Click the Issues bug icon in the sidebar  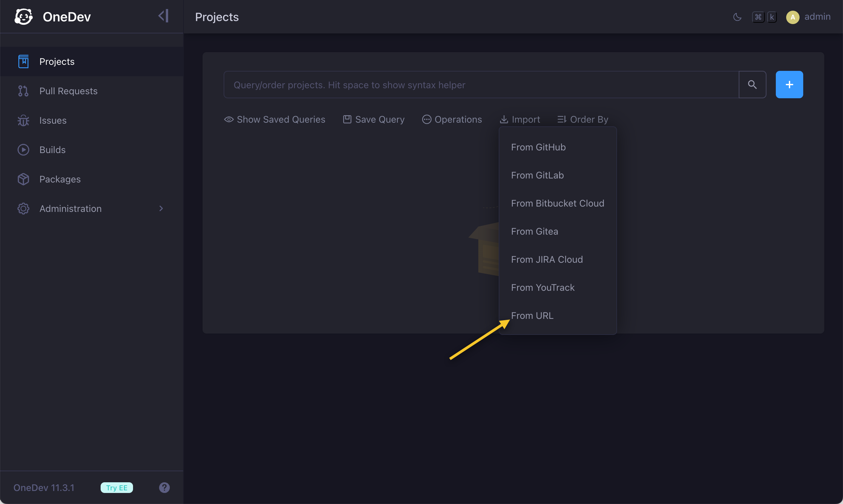tap(23, 121)
